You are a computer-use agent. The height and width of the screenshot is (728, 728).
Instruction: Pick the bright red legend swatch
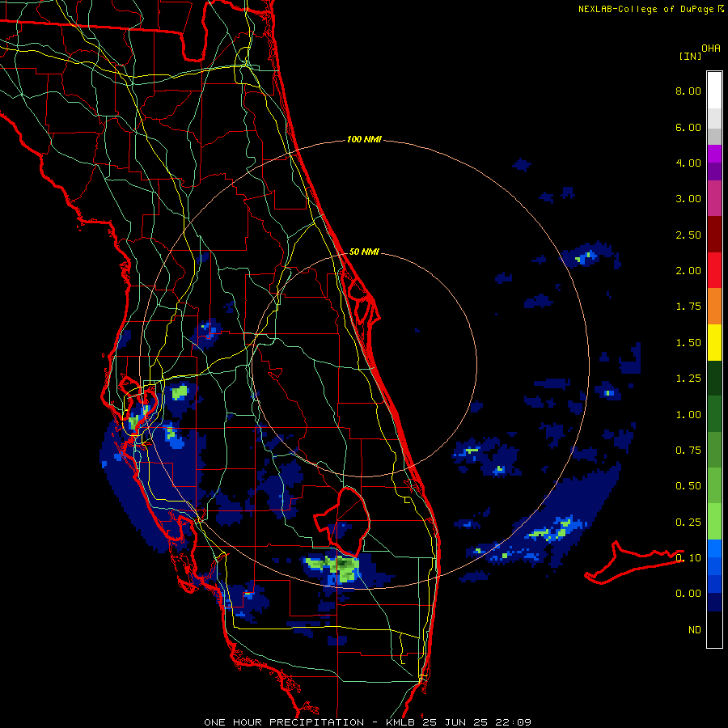pyautogui.click(x=714, y=270)
